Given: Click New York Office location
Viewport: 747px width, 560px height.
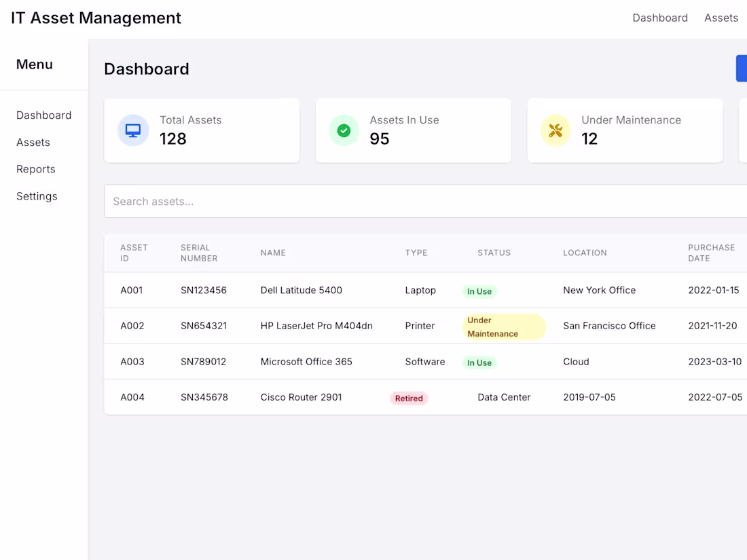Looking at the screenshot, I should (x=600, y=291).
